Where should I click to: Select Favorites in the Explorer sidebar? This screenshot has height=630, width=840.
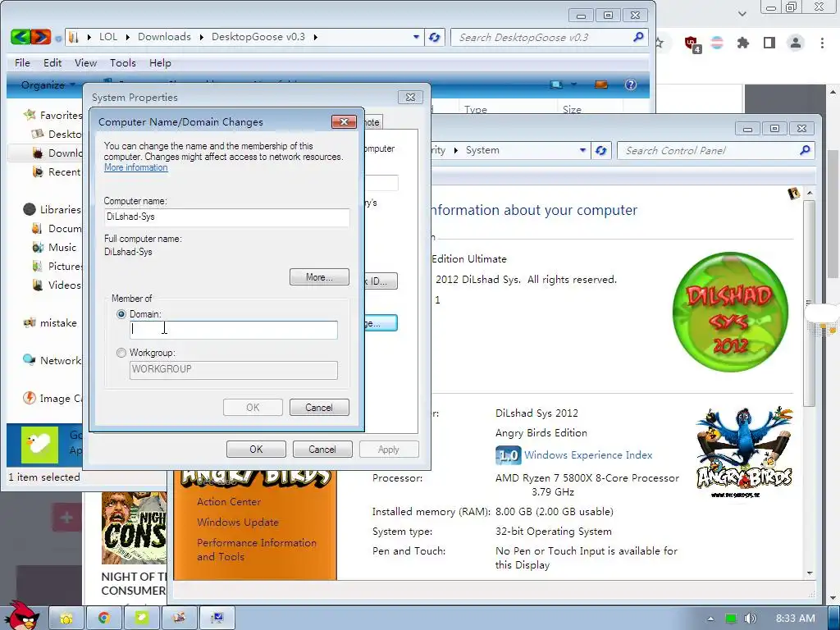tap(61, 115)
